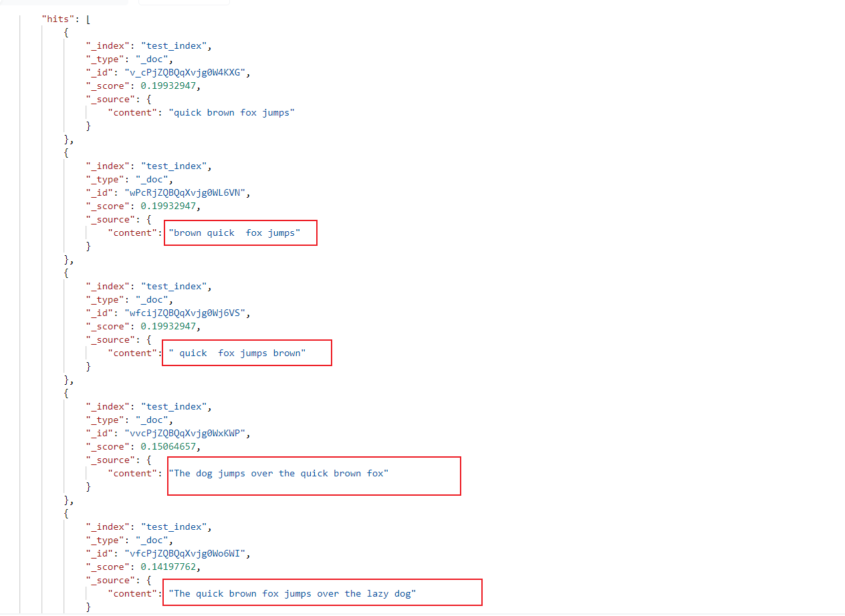Click the "hits" key at the top
The image size is (845, 616).
click(55, 19)
